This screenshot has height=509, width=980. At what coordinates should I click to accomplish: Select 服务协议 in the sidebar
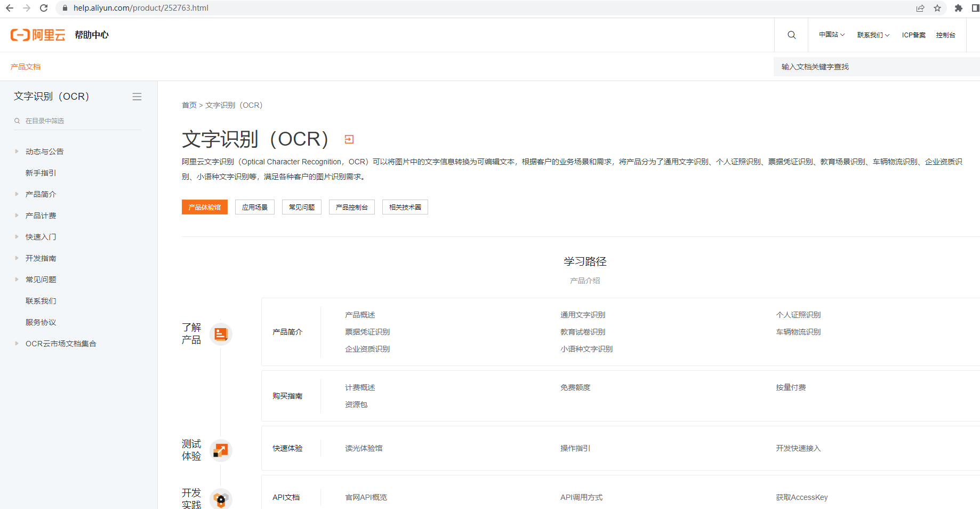tap(41, 322)
